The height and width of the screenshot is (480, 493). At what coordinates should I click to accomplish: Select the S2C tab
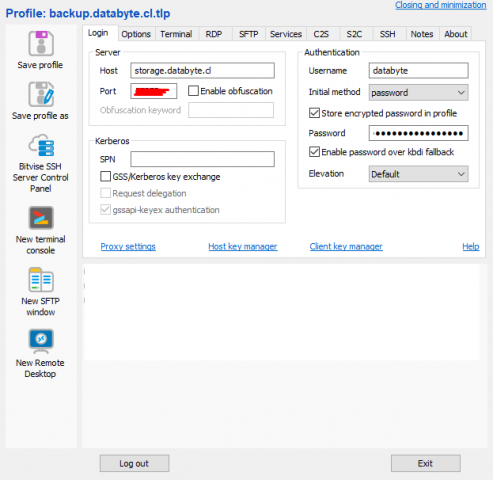pos(354,34)
